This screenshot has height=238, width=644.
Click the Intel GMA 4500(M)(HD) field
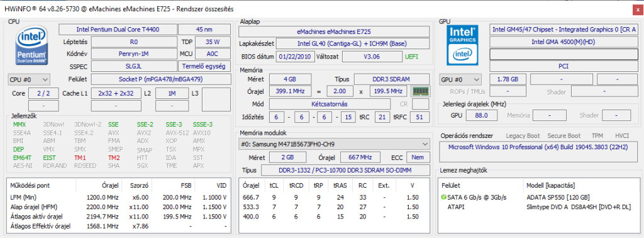(x=564, y=42)
